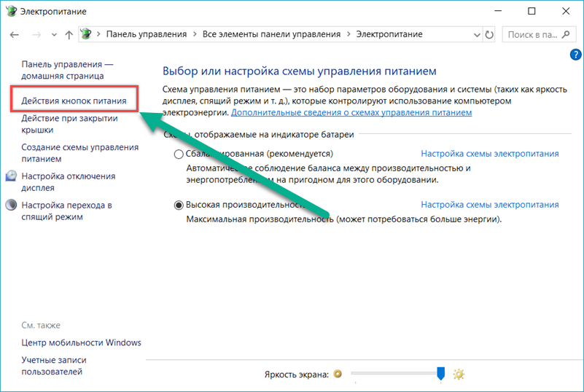
Task: Click Панель управления in the breadcrumb
Action: pos(147,34)
